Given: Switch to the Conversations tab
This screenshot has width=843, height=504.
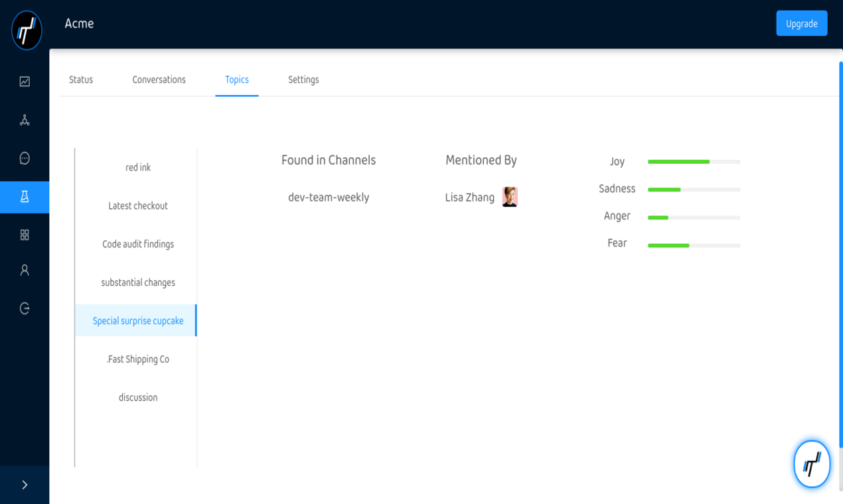Looking at the screenshot, I should (159, 80).
